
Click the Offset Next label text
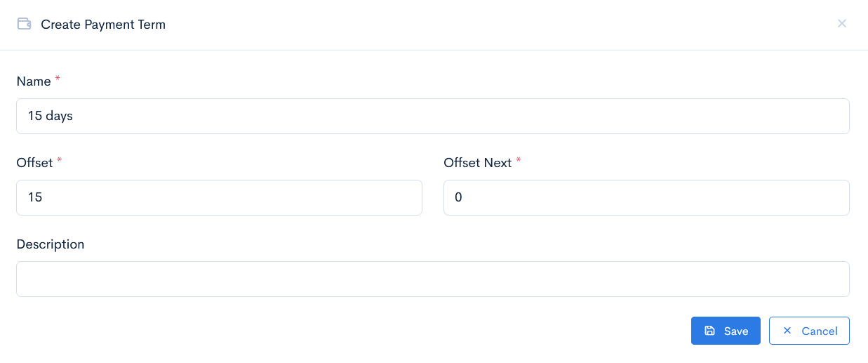coord(477,163)
